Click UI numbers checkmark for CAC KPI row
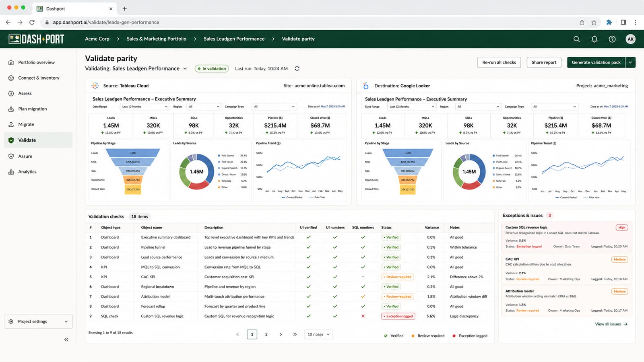Image resolution: width=644 pixels, height=362 pixels. [335, 277]
